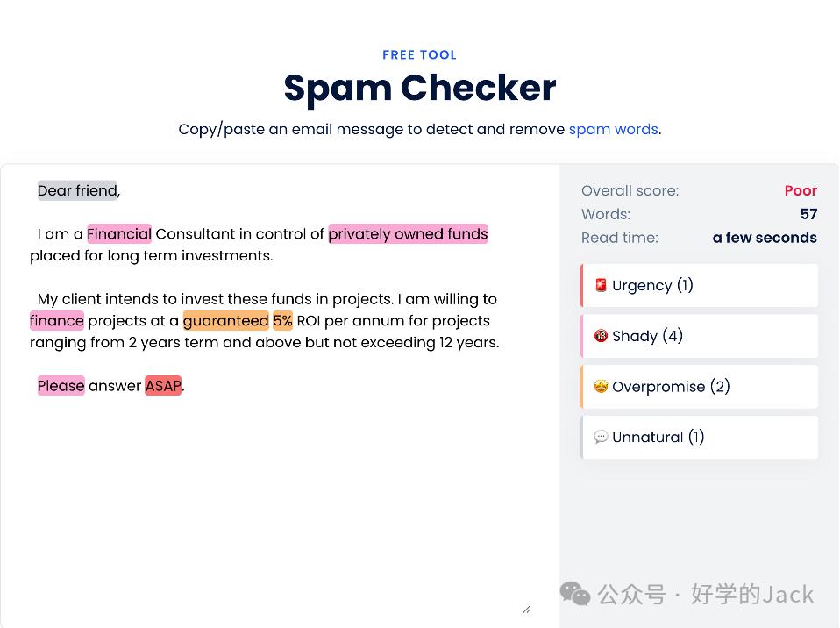The width and height of the screenshot is (840, 628).
Task: Click the text area resize handle
Action: (x=525, y=609)
